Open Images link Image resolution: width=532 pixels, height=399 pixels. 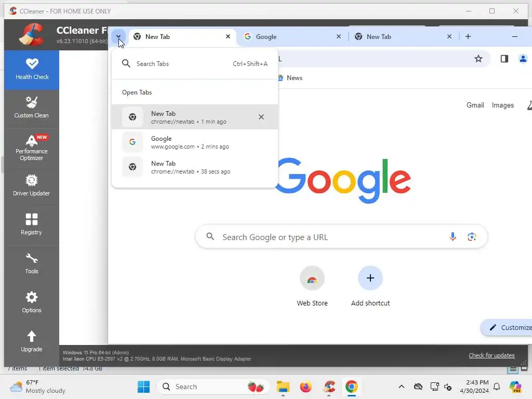502,105
